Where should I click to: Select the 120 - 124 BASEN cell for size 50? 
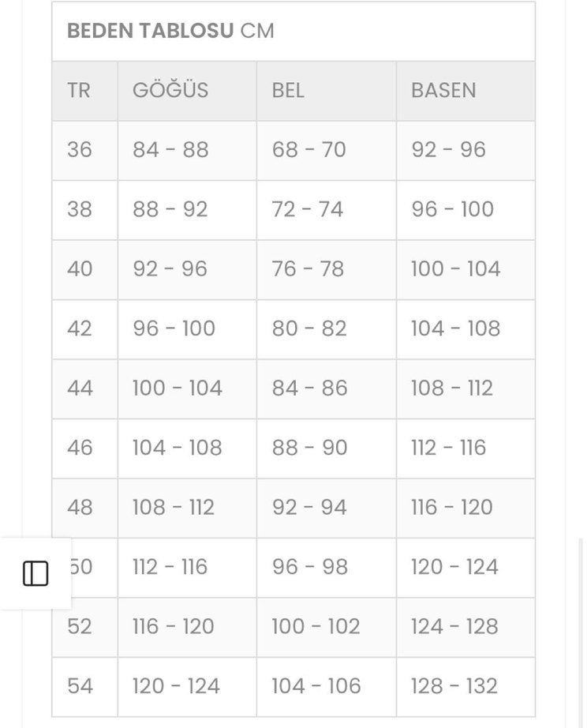point(454,567)
